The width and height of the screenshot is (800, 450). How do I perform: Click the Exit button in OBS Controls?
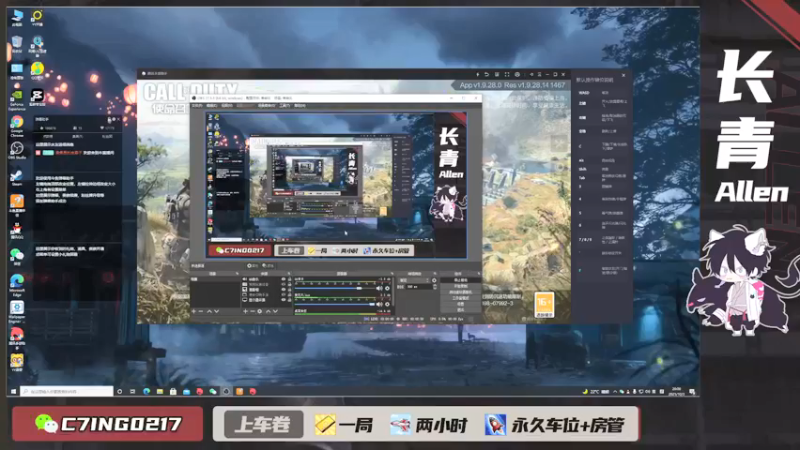[x=461, y=310]
